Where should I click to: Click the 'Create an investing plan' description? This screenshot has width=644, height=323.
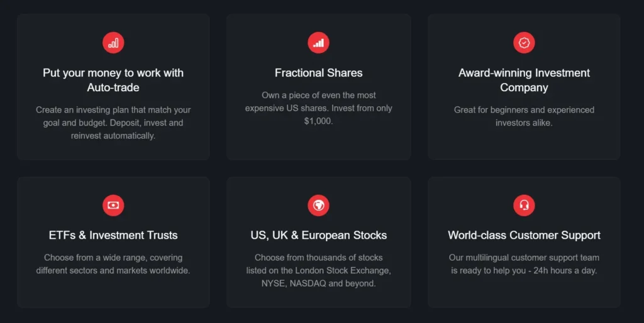tap(113, 123)
